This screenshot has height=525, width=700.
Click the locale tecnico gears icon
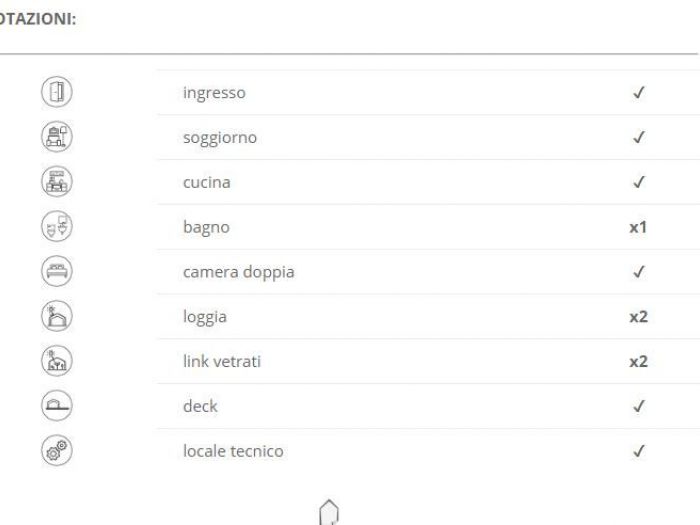coord(57,451)
